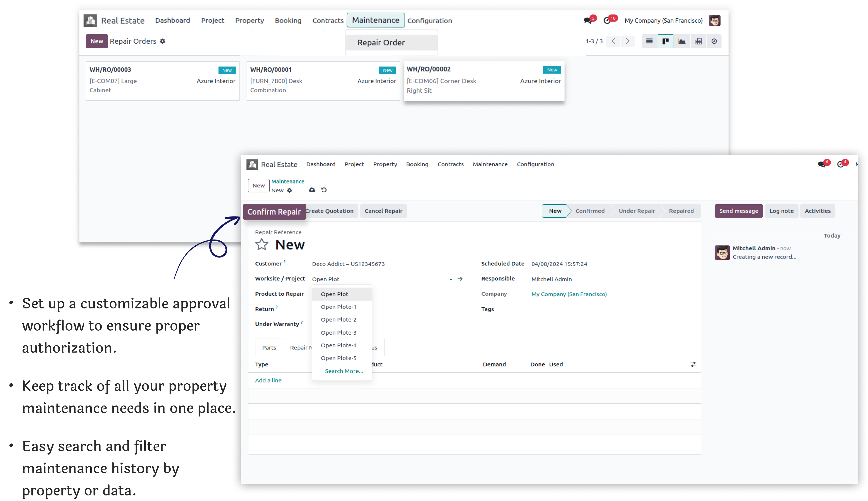
Task: Switch to activity view clock icon
Action: (x=714, y=41)
